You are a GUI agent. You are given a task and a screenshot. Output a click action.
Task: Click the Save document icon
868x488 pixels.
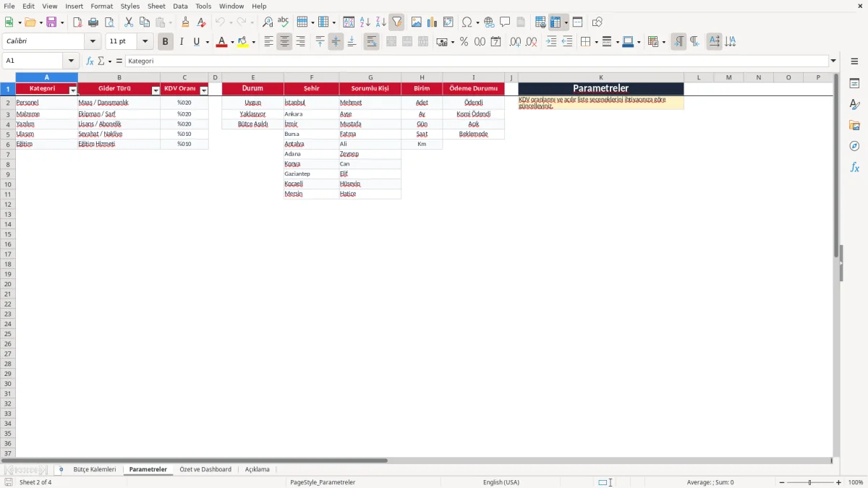tap(51, 22)
